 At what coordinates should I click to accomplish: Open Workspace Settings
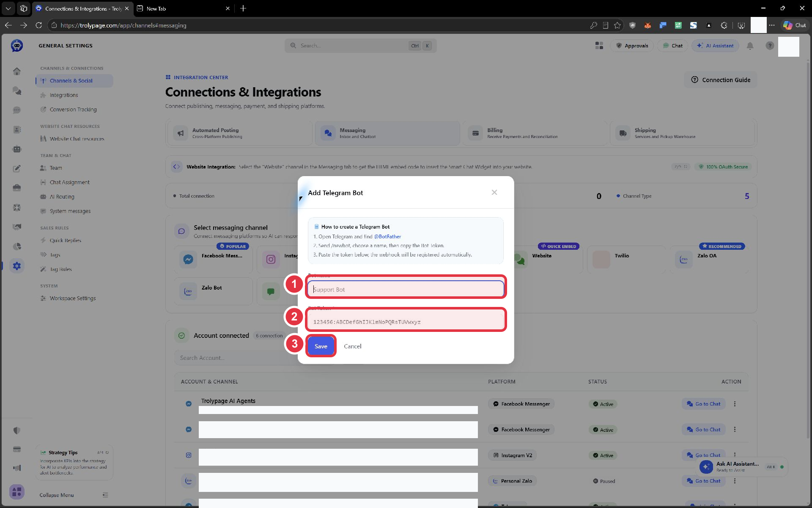point(73,298)
